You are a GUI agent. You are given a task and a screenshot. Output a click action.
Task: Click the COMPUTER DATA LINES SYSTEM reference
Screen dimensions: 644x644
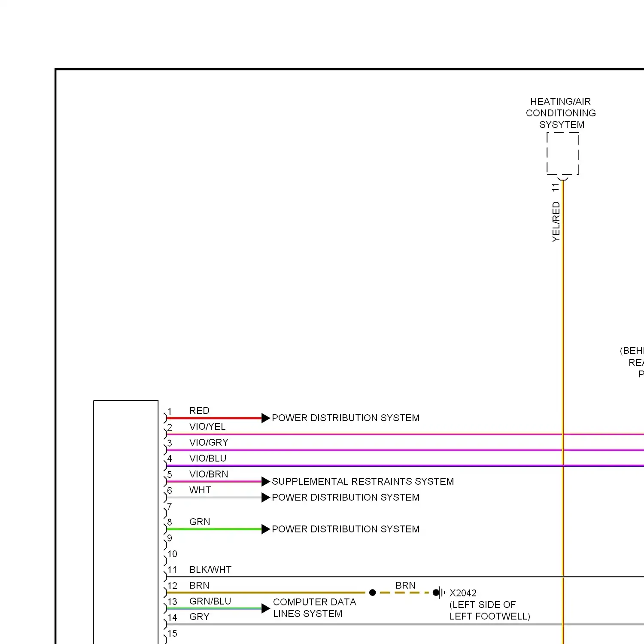315,608
